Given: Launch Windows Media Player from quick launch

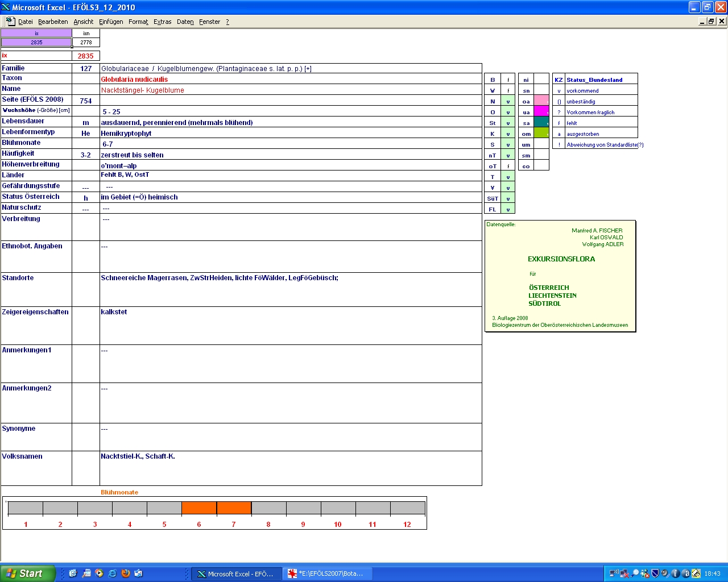Looking at the screenshot, I should coord(100,573).
